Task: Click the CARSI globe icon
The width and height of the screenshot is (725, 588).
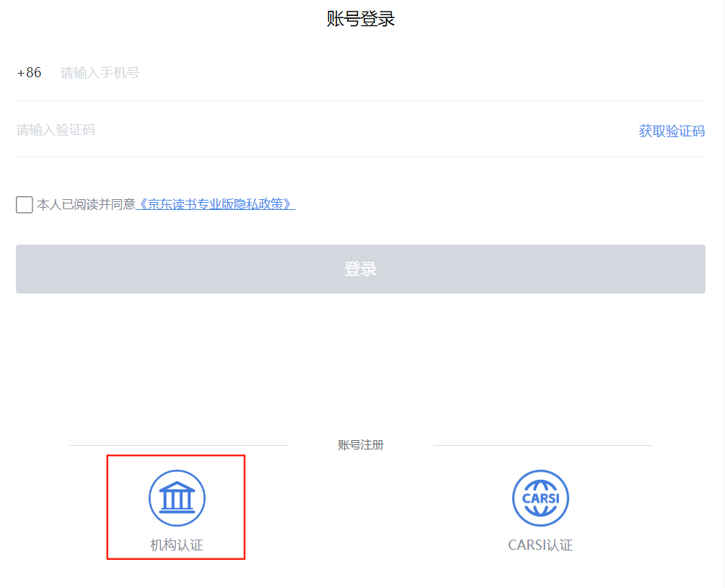Action: (x=540, y=498)
